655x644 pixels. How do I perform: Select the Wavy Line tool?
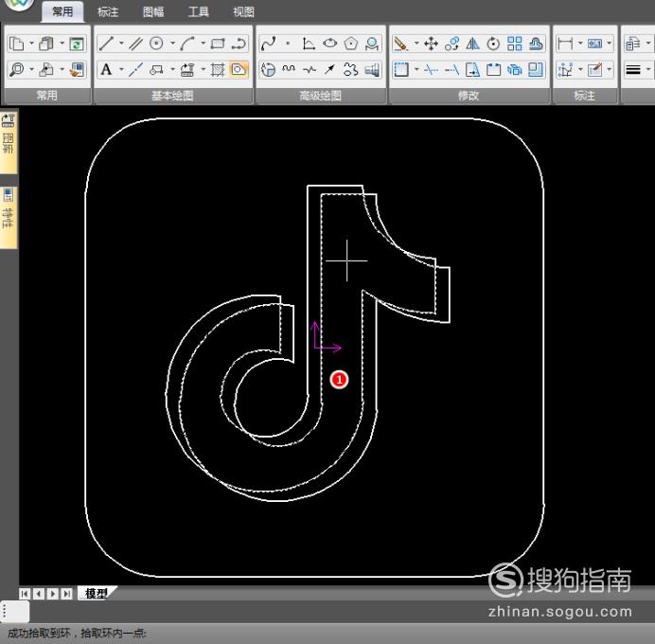coord(289,69)
